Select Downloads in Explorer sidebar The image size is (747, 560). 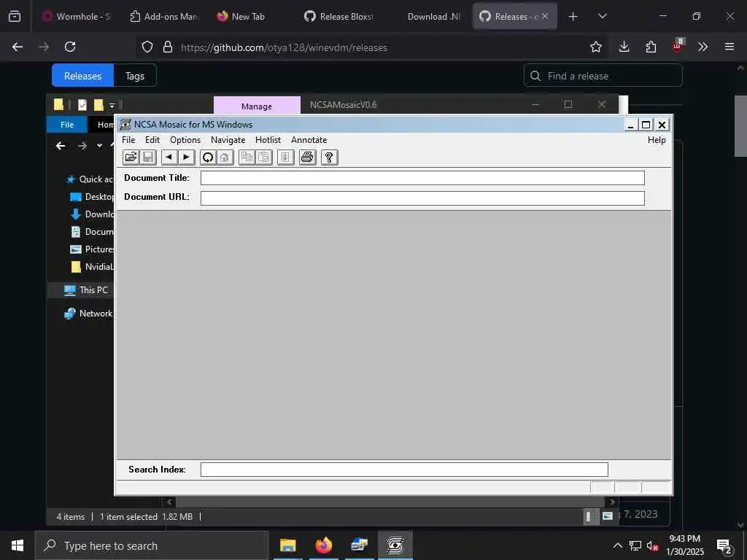pyautogui.click(x=93, y=214)
